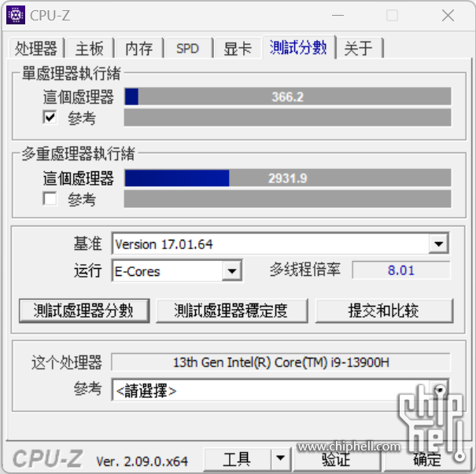Click the multi-thread 2931.9 score bar
This screenshot has width=476, height=474.
(x=287, y=178)
